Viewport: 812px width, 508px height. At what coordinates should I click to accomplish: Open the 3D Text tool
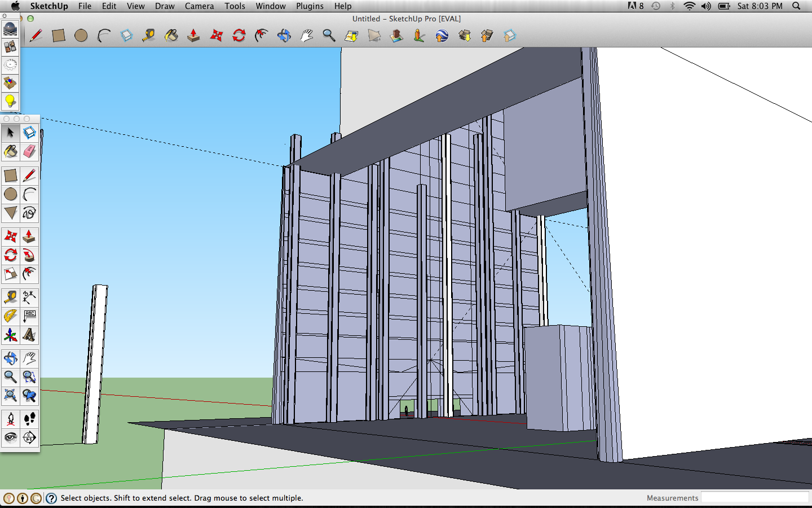click(x=29, y=335)
